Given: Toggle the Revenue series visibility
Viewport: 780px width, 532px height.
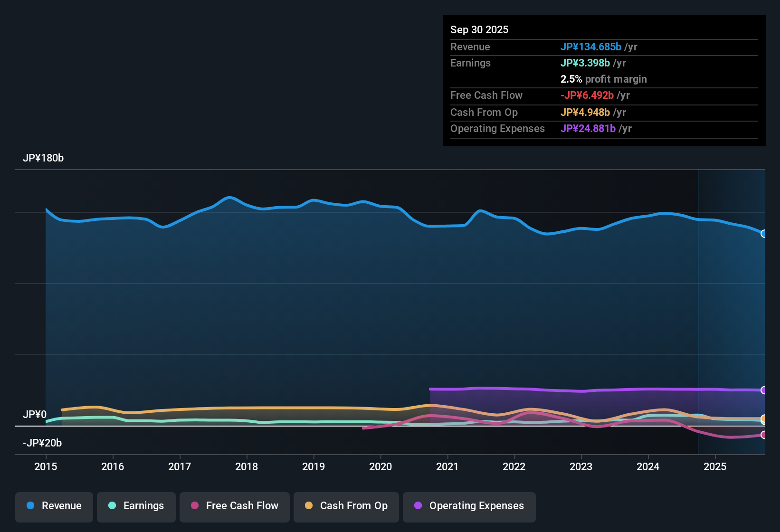Looking at the screenshot, I should pyautogui.click(x=54, y=506).
